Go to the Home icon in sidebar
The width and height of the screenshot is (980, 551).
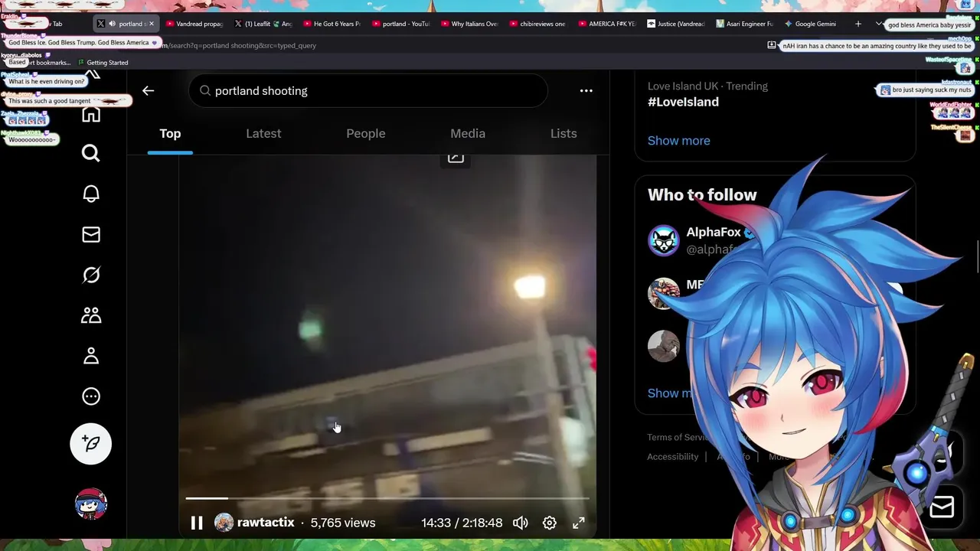pyautogui.click(x=91, y=115)
